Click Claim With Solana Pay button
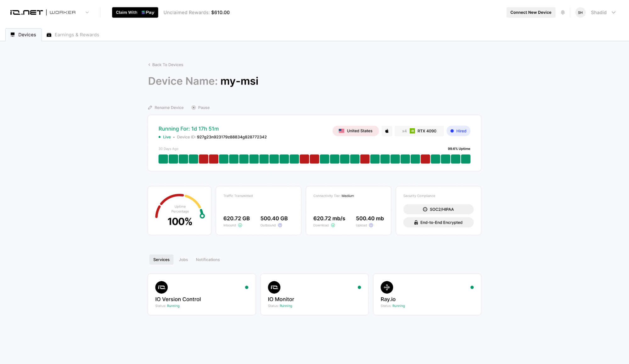 (x=135, y=12)
